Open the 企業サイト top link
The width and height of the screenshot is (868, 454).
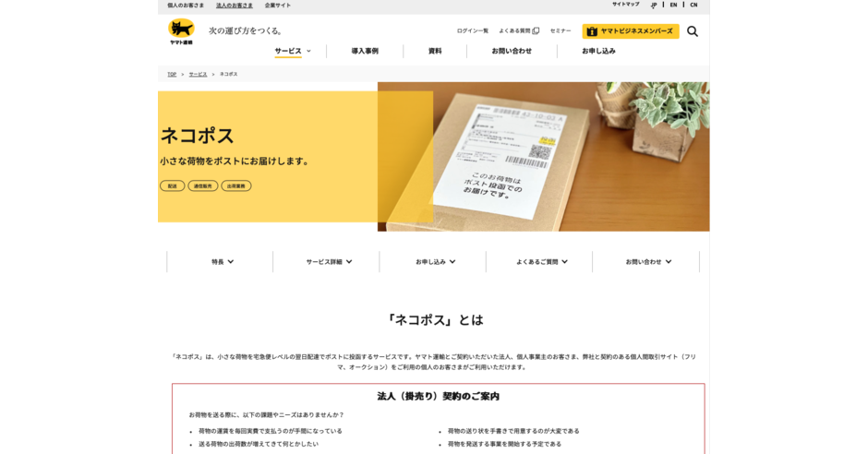coord(277,5)
